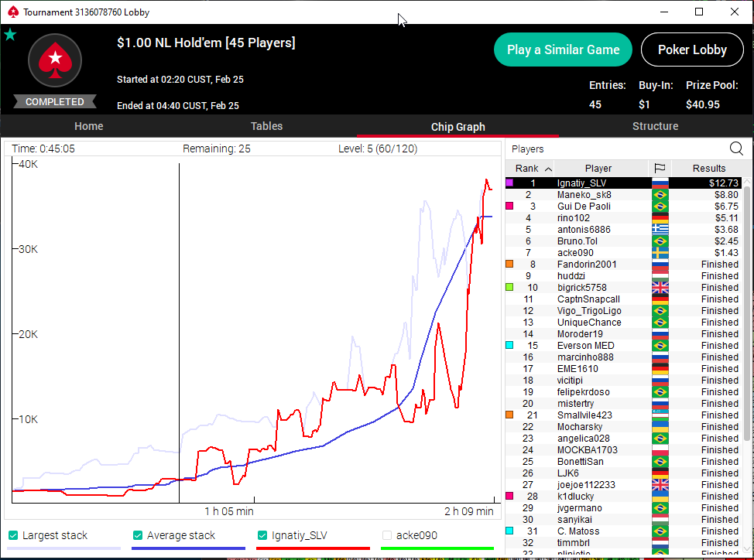Click Brazilian flag next to Everson MED
754x560 pixels.
(660, 345)
